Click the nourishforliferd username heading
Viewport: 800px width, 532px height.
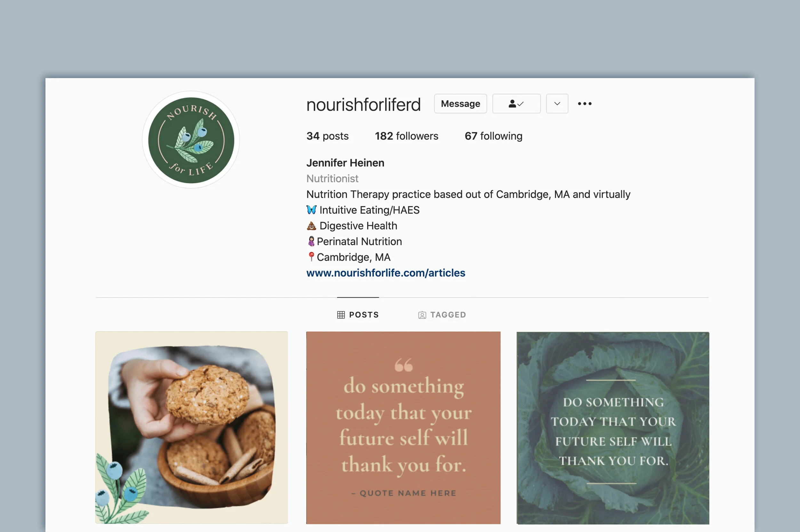[364, 105]
